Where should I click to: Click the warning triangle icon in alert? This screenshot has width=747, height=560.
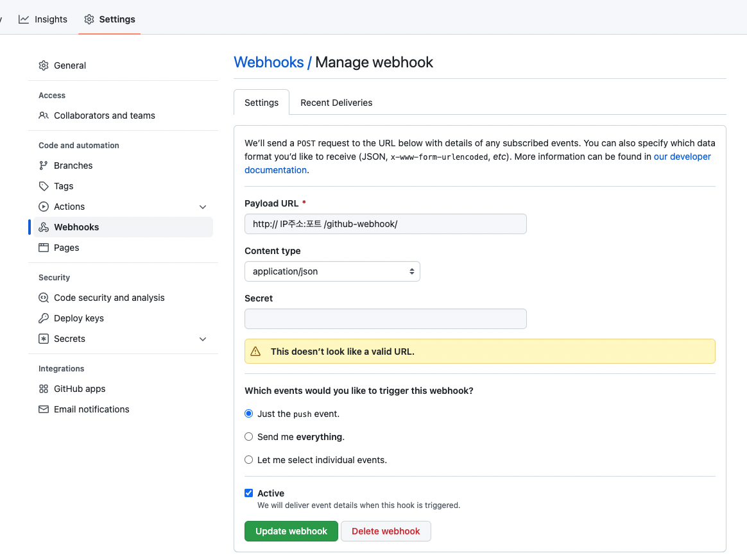coord(255,352)
